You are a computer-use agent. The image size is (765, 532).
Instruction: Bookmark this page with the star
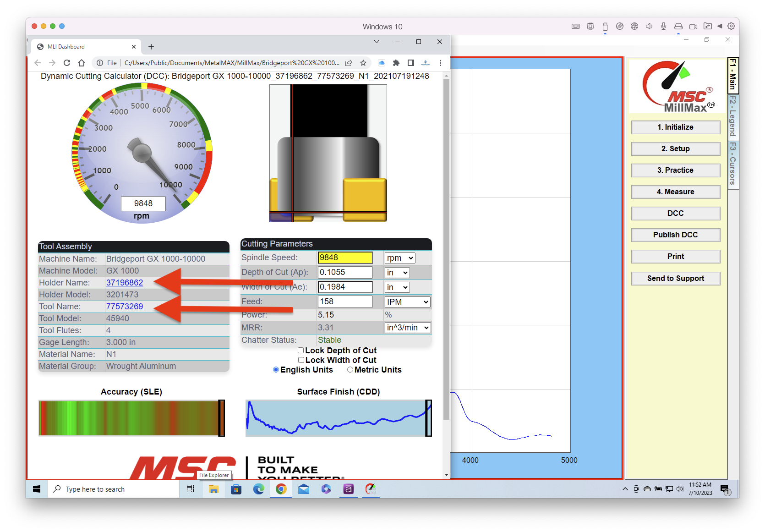(x=363, y=63)
